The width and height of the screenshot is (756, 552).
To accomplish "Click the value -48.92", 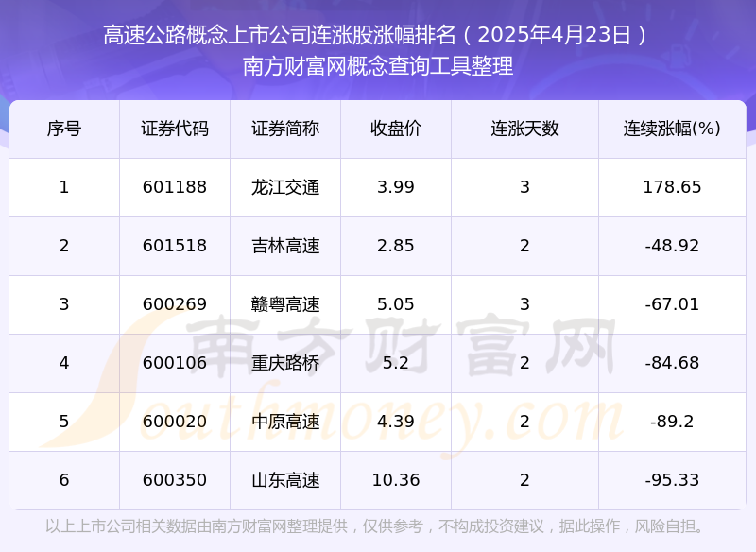I will [x=672, y=246].
